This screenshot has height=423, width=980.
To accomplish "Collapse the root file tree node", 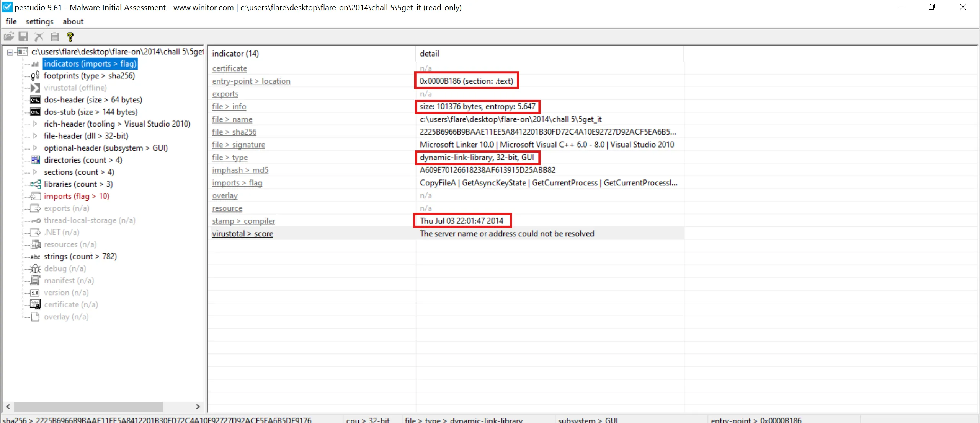I will [x=10, y=52].
